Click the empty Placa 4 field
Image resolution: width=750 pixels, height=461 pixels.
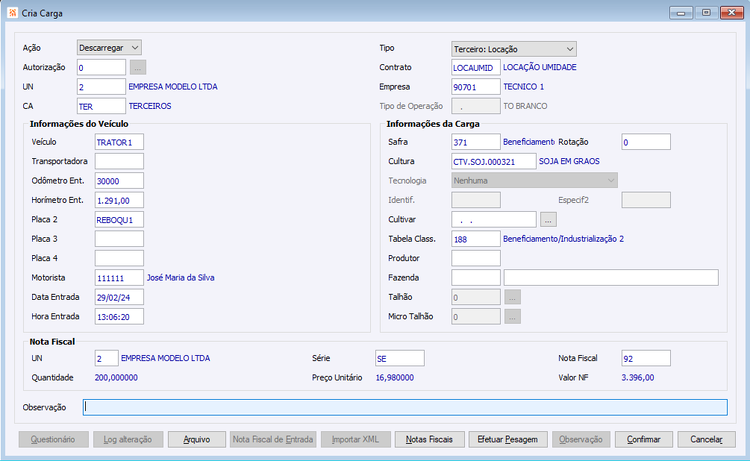119,258
